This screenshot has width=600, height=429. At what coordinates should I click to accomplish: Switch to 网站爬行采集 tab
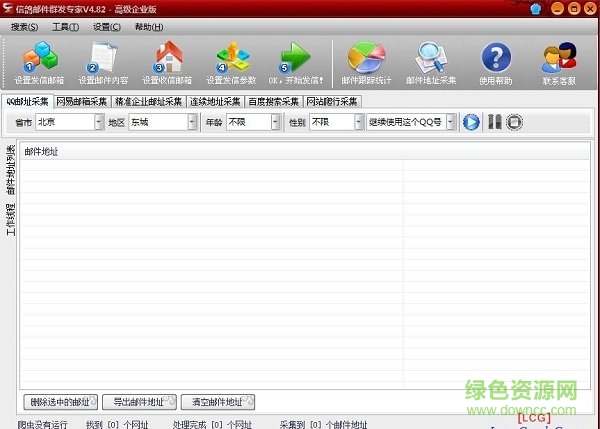tap(332, 102)
